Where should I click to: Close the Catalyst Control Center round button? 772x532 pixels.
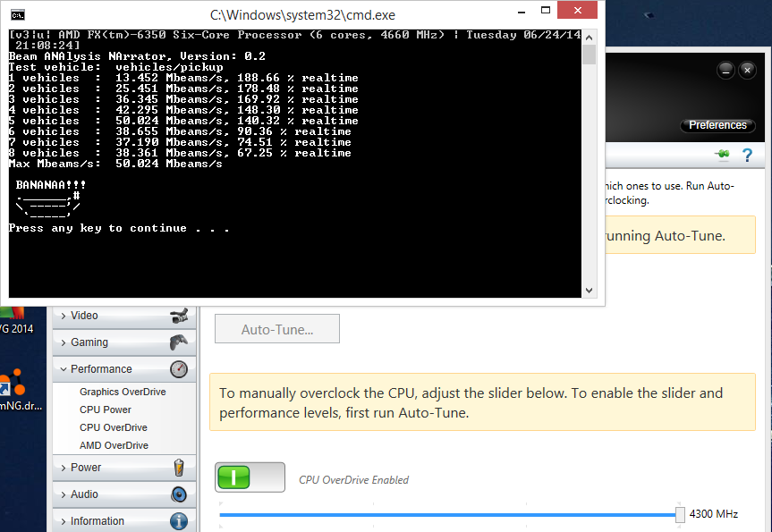(747, 71)
